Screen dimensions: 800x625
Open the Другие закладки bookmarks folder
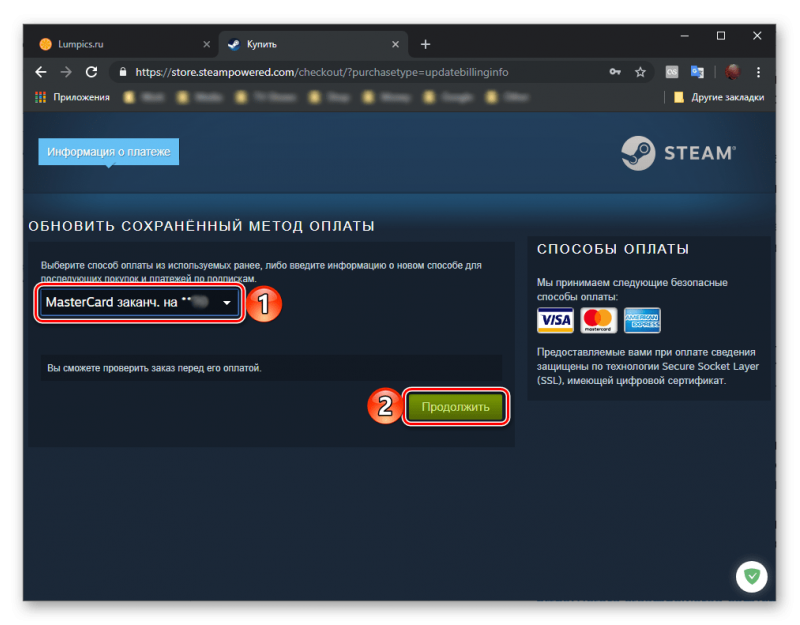(719, 97)
